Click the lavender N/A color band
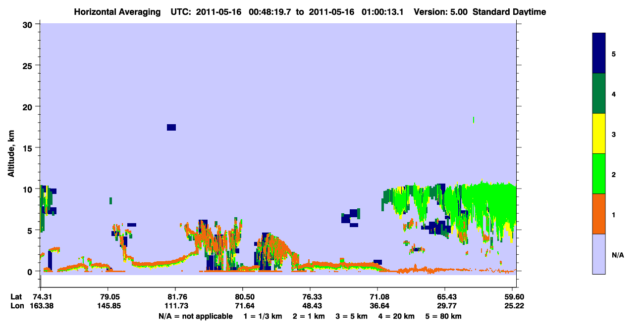Viewport: 644px width, 330px height. (x=599, y=254)
